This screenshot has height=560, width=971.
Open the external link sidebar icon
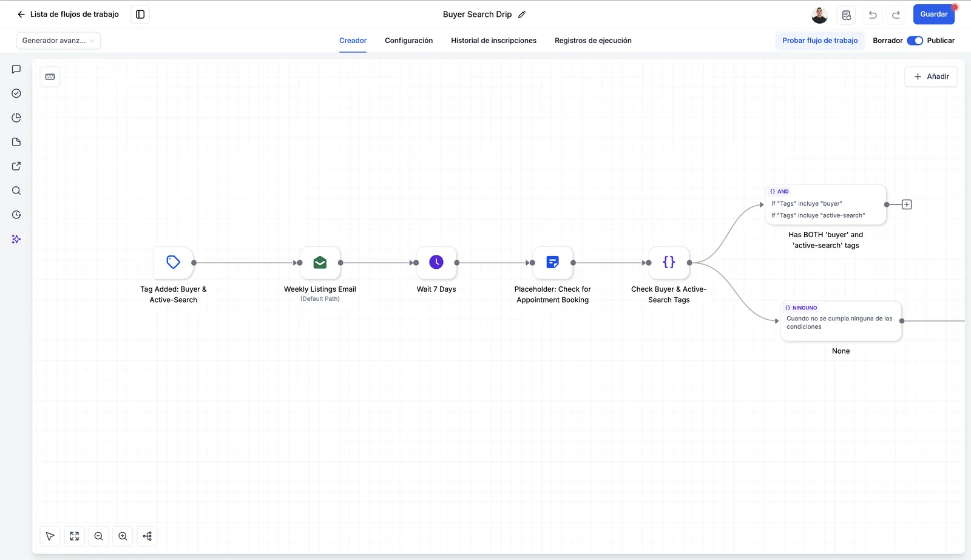16,166
